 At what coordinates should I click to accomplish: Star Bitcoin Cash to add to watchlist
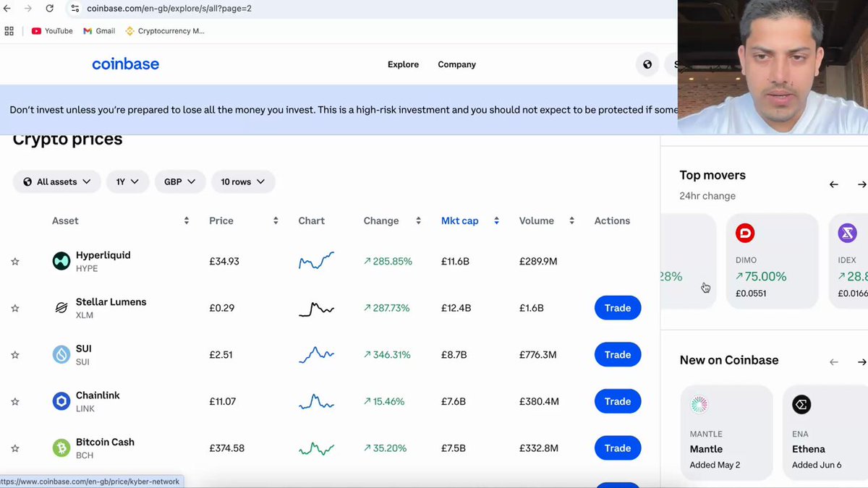pyautogui.click(x=15, y=448)
